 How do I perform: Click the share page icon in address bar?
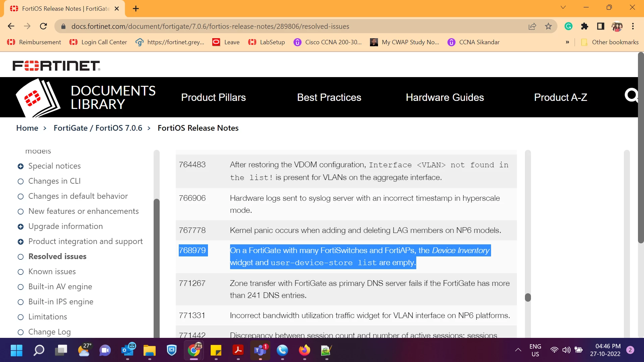pyautogui.click(x=532, y=26)
